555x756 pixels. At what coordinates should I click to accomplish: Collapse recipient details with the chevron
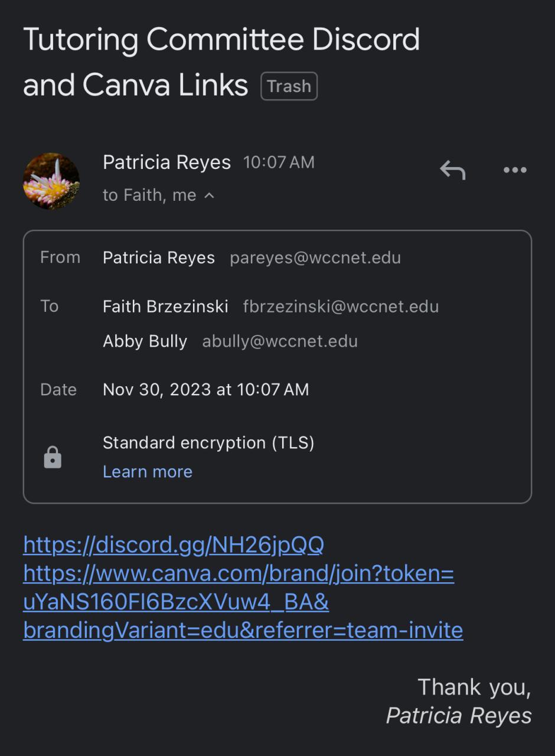[209, 195]
